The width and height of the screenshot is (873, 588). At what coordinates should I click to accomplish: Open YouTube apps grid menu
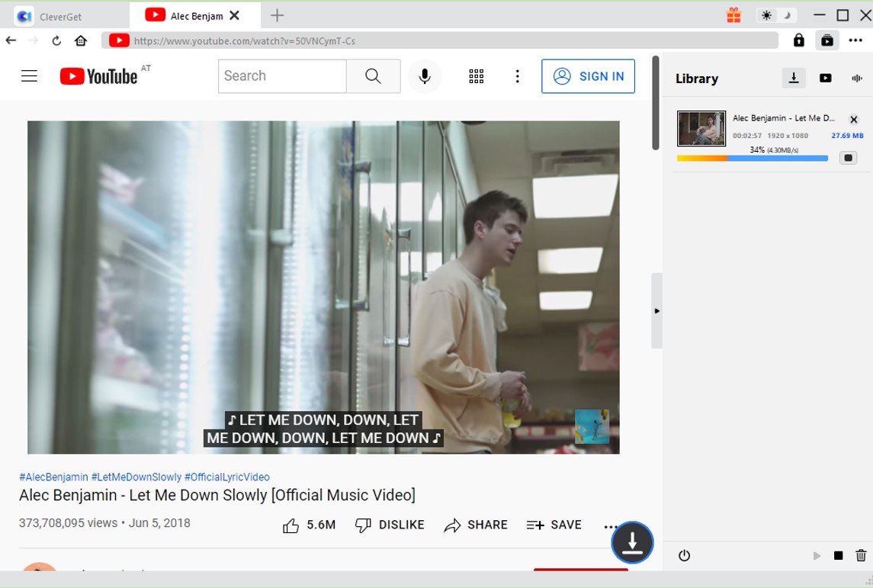coord(477,76)
